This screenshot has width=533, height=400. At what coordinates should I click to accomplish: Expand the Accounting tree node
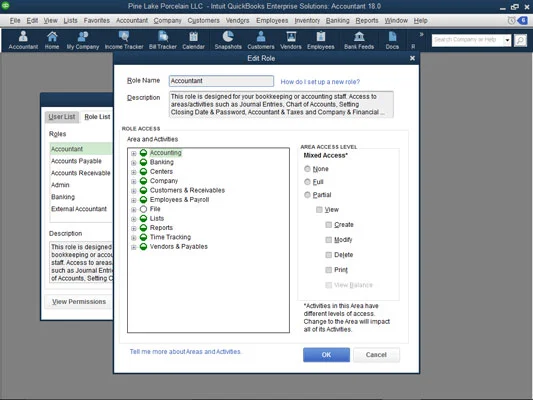134,153
